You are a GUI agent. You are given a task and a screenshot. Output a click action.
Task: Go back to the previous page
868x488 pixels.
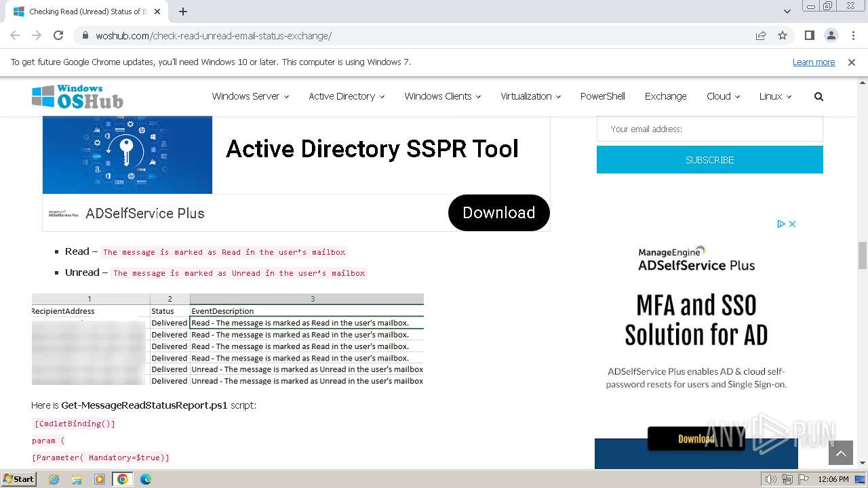click(15, 35)
